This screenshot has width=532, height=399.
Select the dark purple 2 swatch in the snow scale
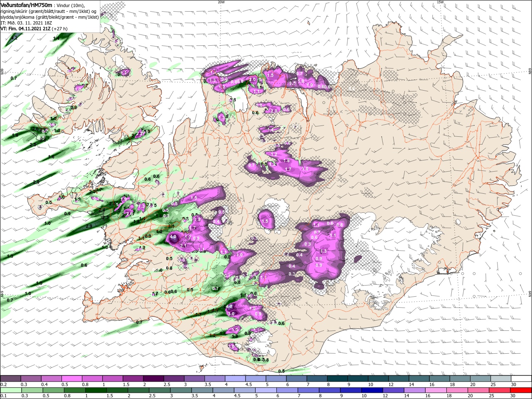pos(153,378)
